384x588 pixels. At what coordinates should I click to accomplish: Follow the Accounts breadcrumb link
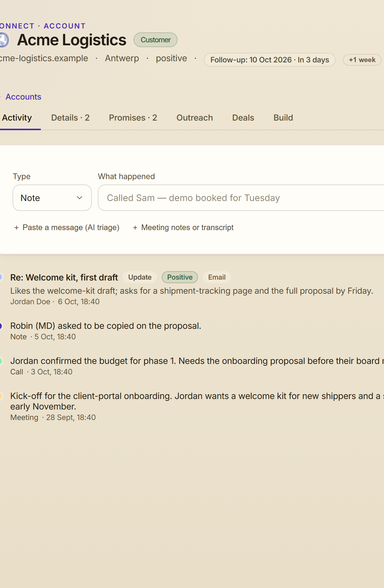(23, 97)
